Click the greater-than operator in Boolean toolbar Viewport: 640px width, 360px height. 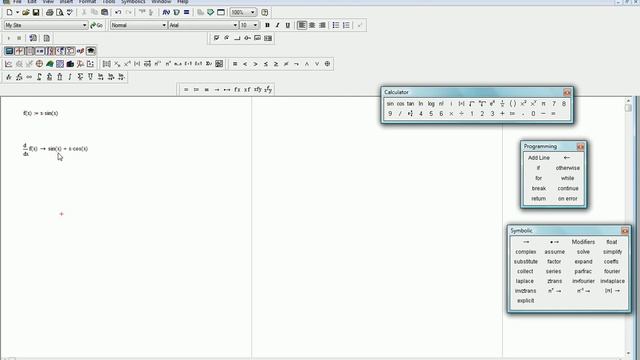click(256, 64)
